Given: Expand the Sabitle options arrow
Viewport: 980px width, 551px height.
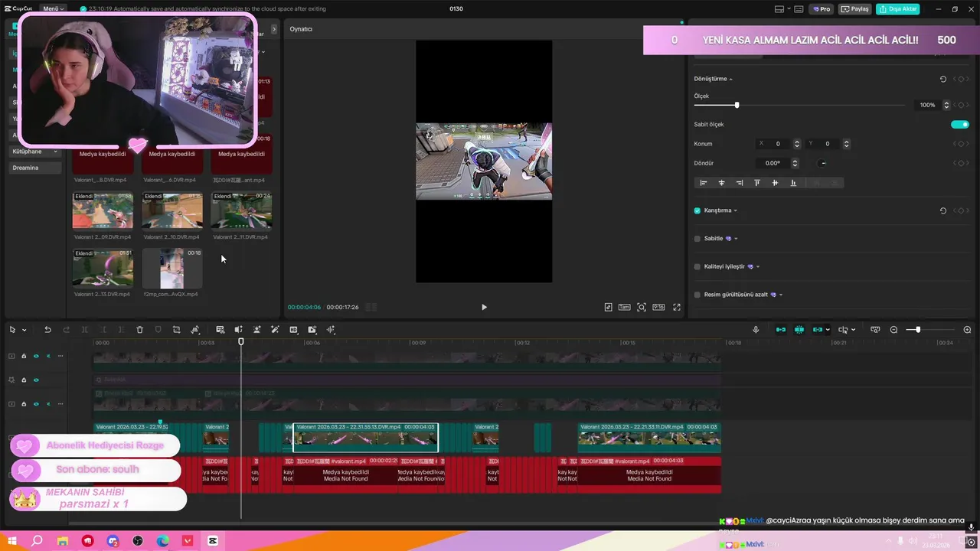Looking at the screenshot, I should pyautogui.click(x=736, y=239).
